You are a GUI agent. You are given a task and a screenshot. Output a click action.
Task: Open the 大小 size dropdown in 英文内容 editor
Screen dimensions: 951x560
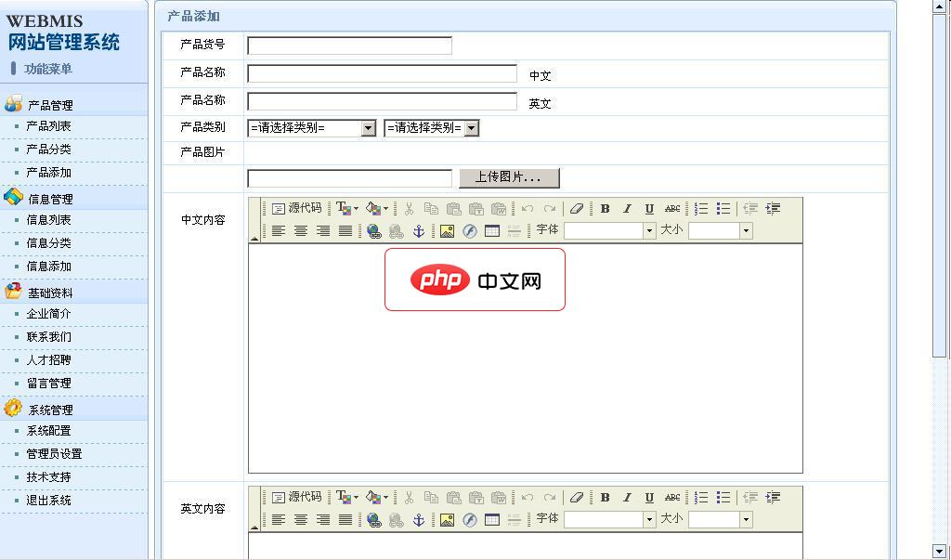[721, 519]
